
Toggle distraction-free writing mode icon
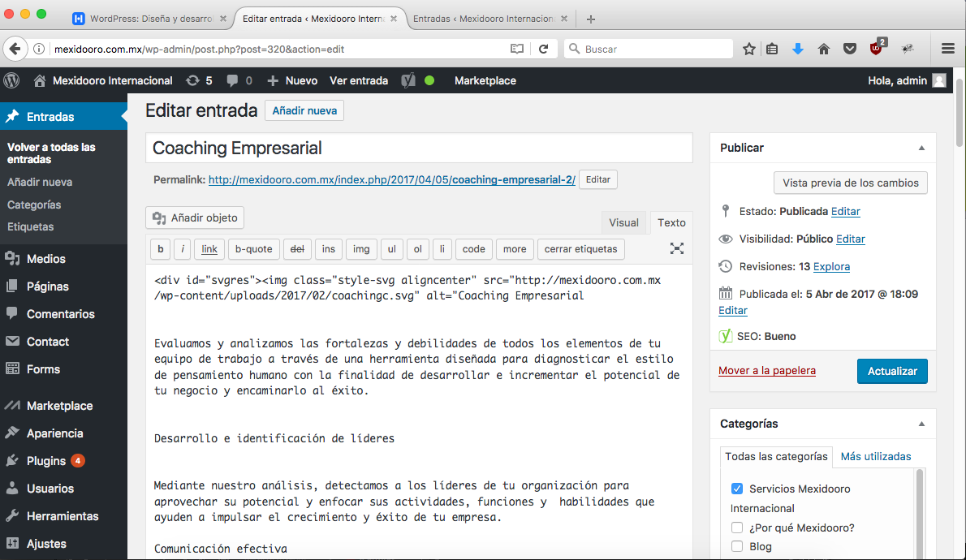(677, 248)
